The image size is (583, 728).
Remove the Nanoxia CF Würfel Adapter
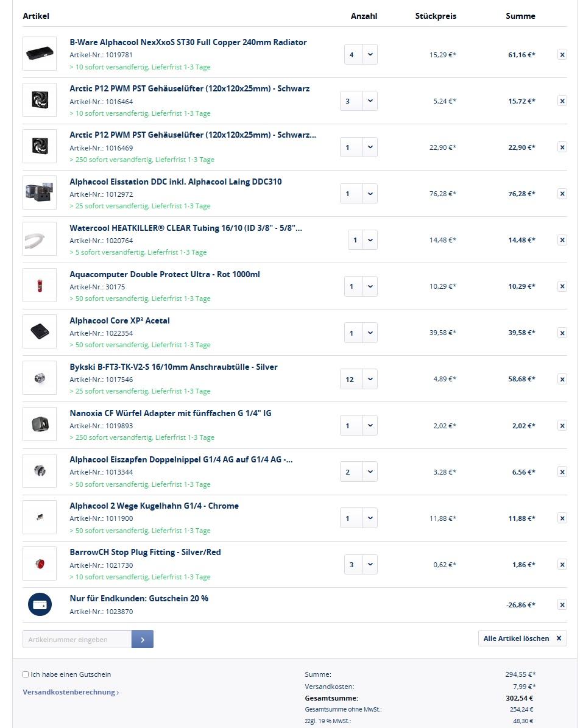pos(562,426)
